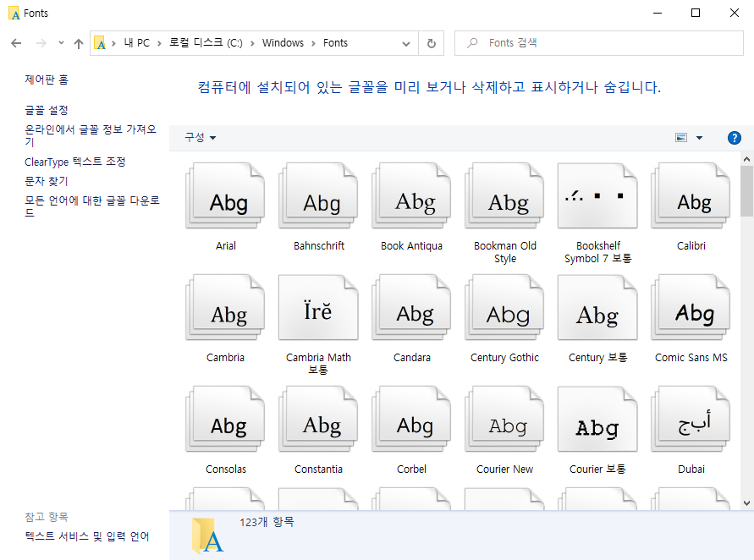Click the refresh button in address bar
This screenshot has height=560, width=754.
point(432,43)
